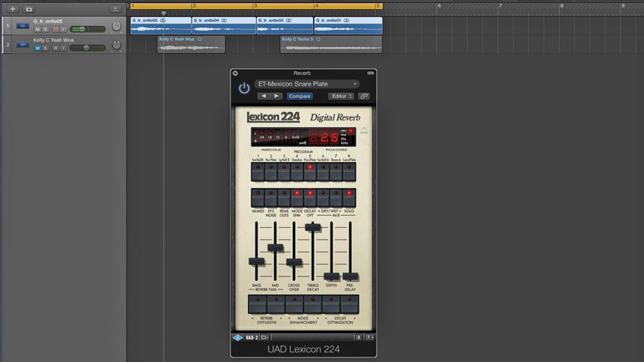The width and height of the screenshot is (644, 362).
Task: Select program 3 Lg Hall B button
Action: tap(284, 172)
